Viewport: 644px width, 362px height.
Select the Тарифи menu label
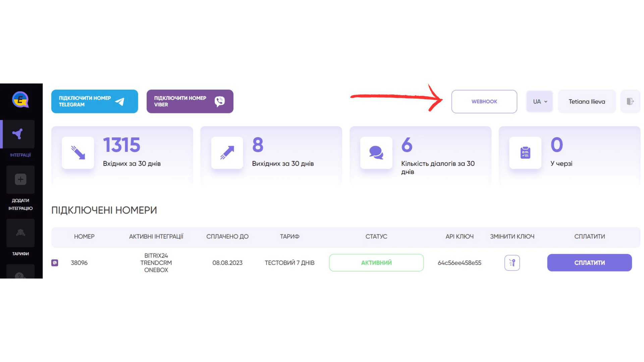(20, 254)
